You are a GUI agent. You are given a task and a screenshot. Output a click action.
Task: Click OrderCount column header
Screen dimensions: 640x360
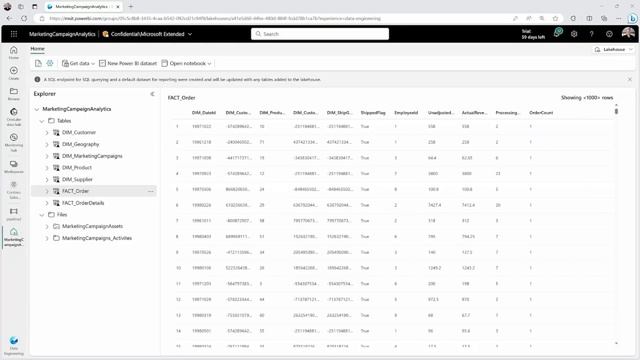click(x=541, y=113)
